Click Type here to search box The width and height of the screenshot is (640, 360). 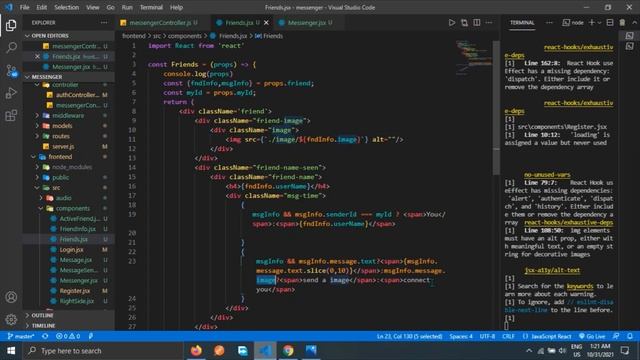103,351
